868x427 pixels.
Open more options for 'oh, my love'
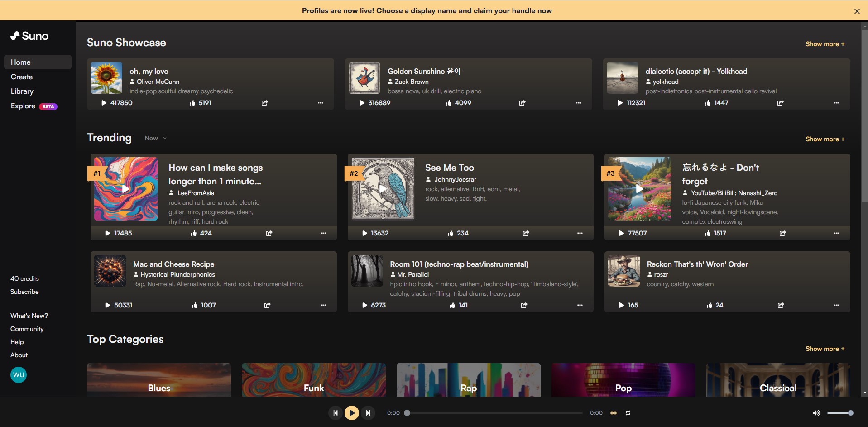click(321, 103)
